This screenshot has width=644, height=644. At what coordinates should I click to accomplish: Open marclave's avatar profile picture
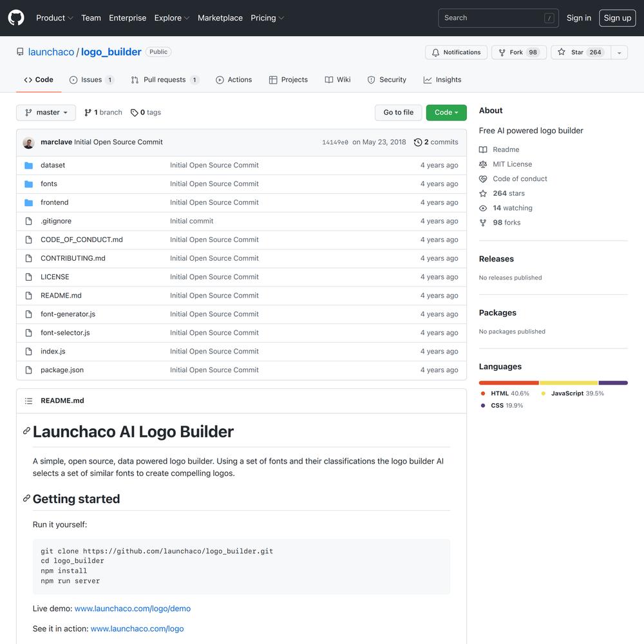point(28,142)
